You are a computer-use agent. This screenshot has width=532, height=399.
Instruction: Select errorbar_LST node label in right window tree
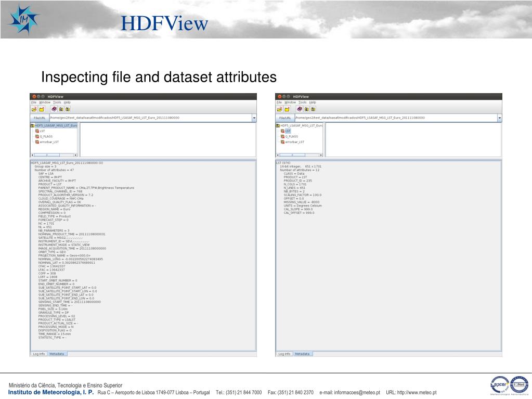click(295, 142)
